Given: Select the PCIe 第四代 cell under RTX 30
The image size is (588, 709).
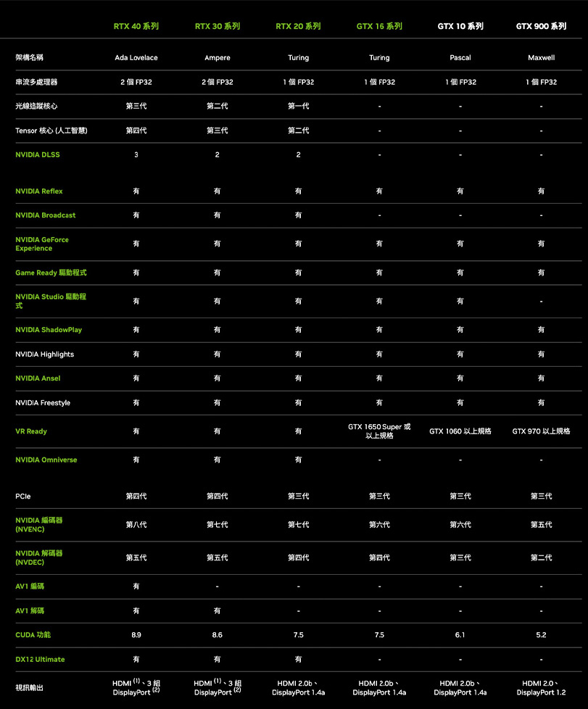Looking at the screenshot, I should click(217, 496).
